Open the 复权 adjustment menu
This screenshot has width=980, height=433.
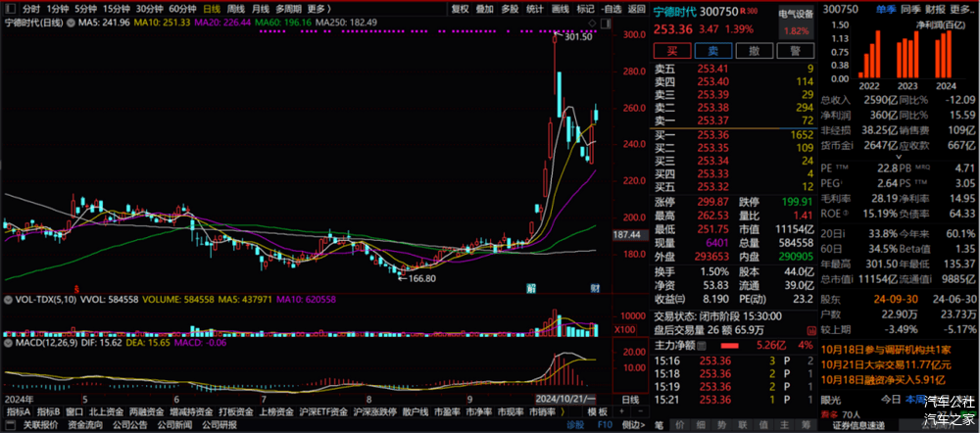460,10
